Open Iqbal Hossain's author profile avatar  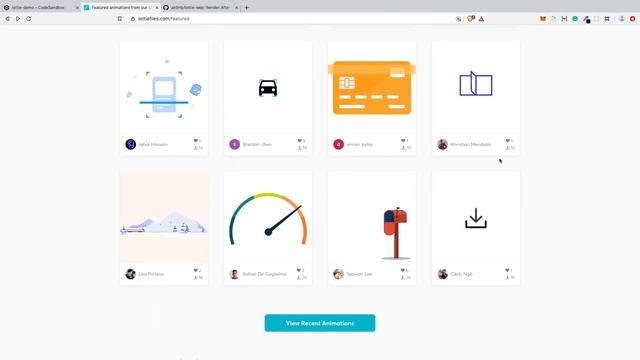coord(130,144)
